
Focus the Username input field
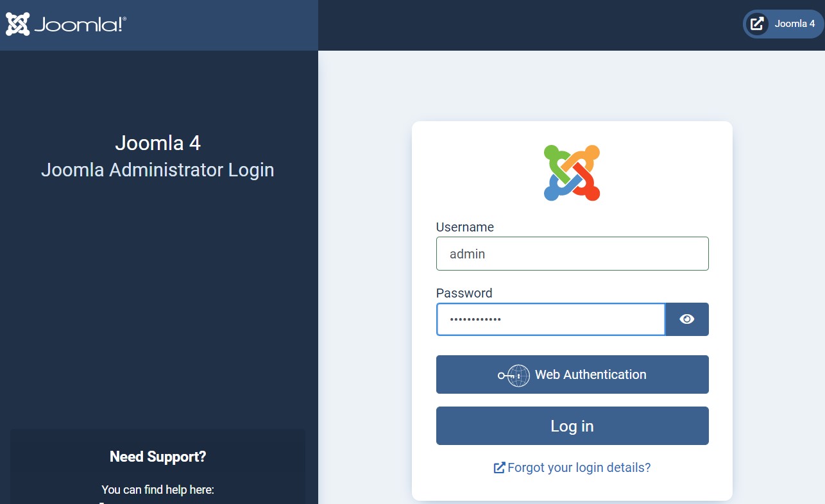tap(572, 254)
